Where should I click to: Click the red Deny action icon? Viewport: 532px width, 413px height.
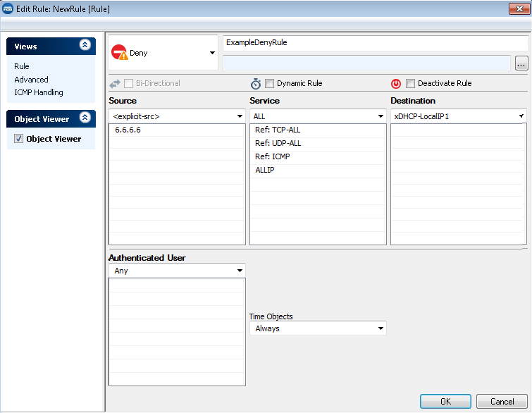pyautogui.click(x=119, y=52)
